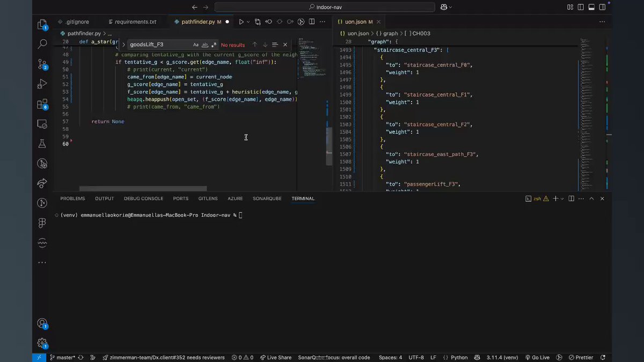Open the Extensions view
Image resolution: width=644 pixels, height=362 pixels.
point(42,104)
